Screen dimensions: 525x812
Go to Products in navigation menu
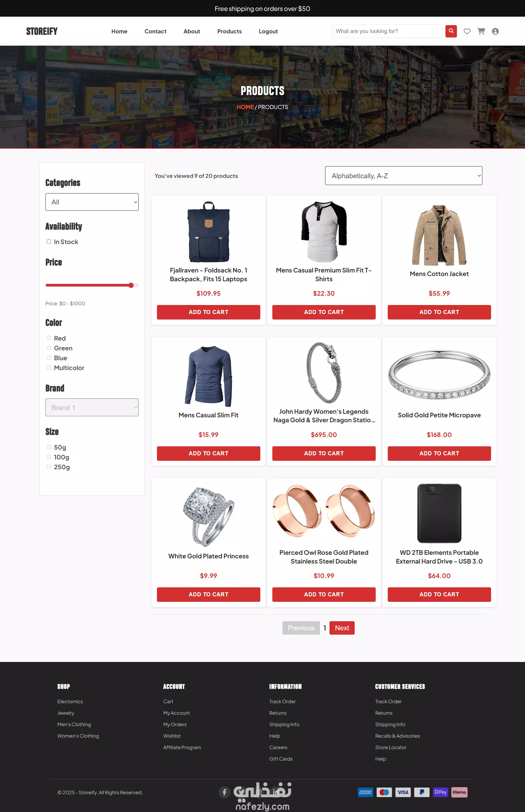point(229,31)
